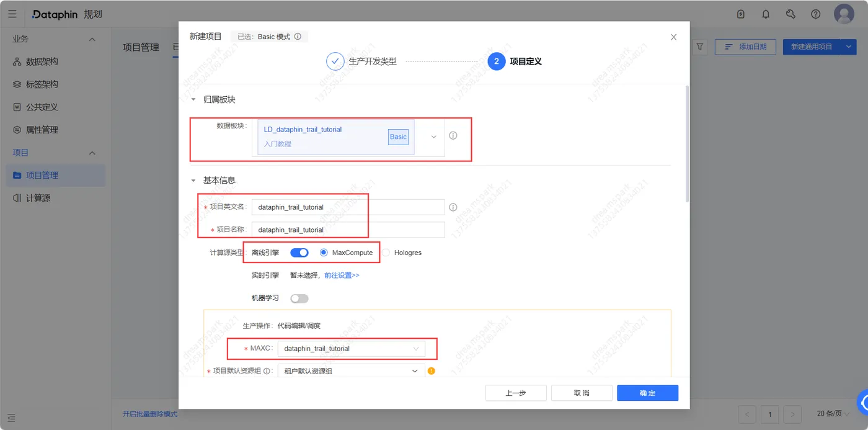Viewport: 868px width, 430px height.
Task: Click the sidebar collapse icon at the bottom left
Action: pos(11,418)
